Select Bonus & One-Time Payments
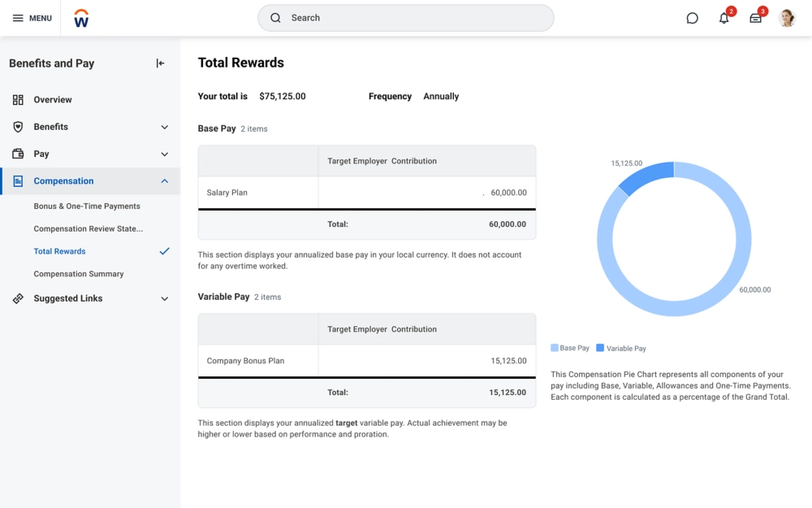The image size is (812, 508). click(x=87, y=206)
